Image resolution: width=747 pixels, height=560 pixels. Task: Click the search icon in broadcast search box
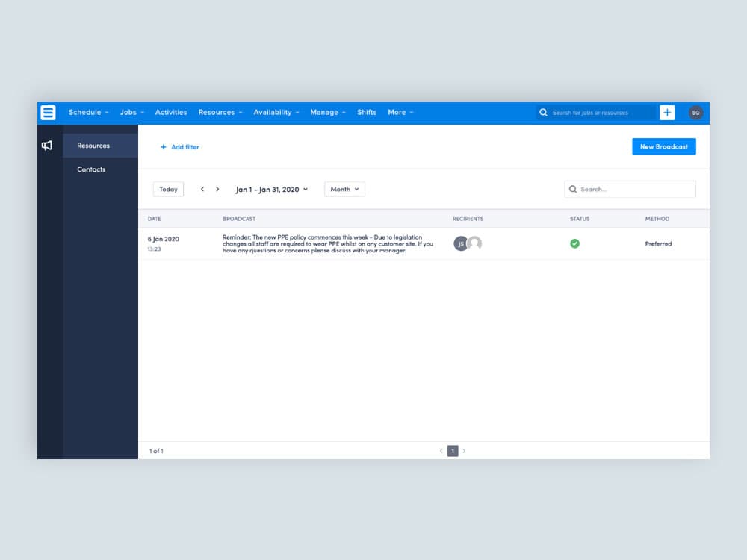tap(573, 189)
